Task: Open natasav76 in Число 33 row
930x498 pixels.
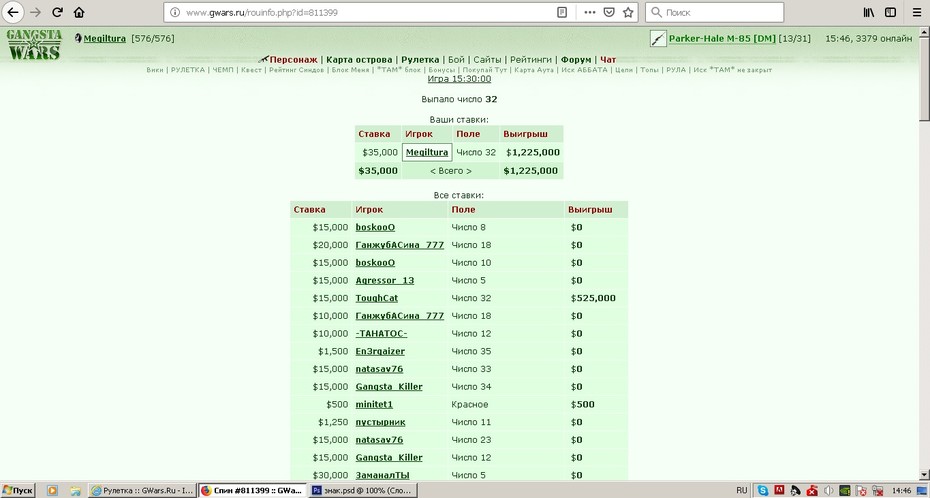Action: [x=379, y=369]
